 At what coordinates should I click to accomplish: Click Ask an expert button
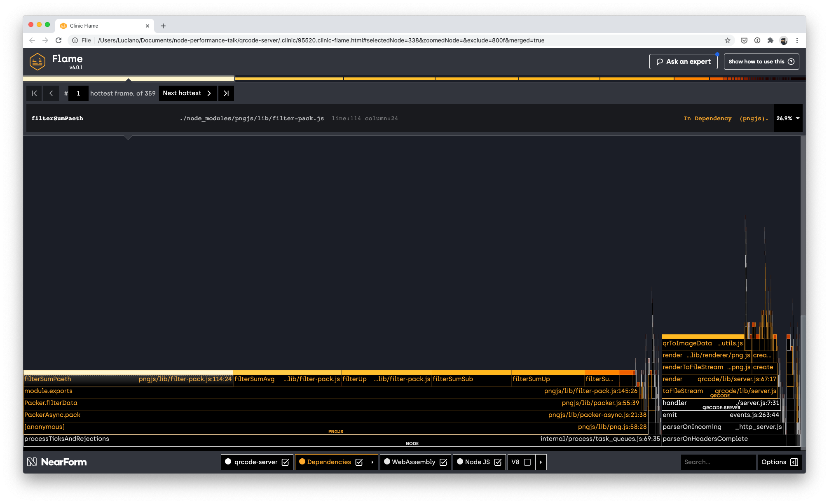tap(683, 62)
